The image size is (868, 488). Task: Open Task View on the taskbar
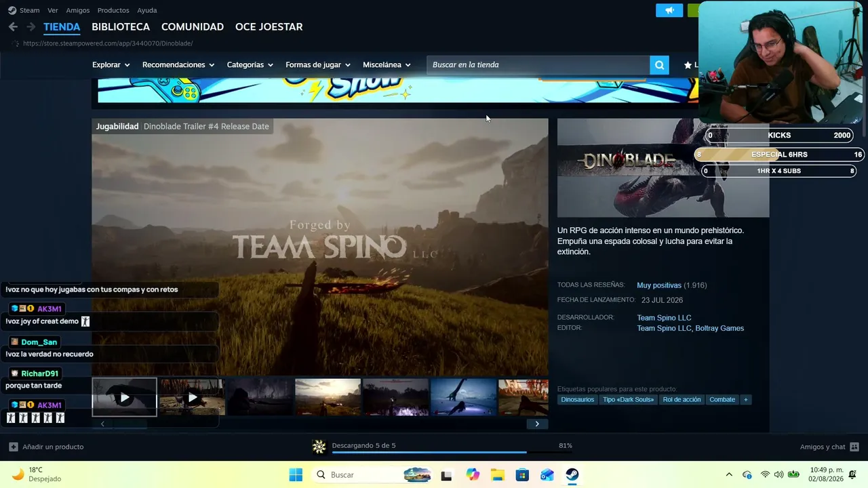click(x=446, y=475)
